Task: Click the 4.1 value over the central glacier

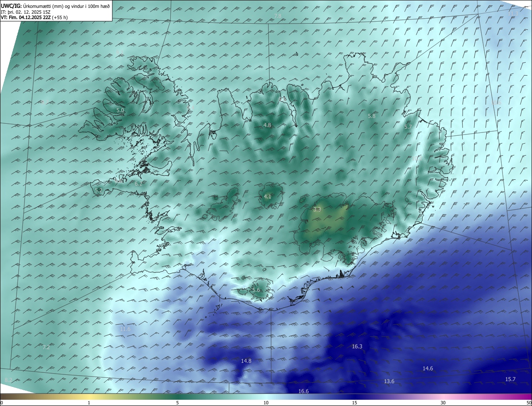Action: [268, 197]
